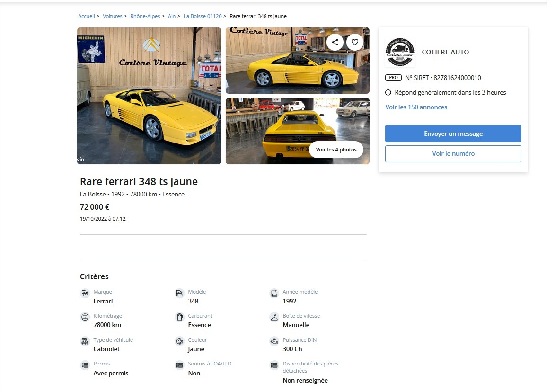Click the Marque criteria icon

coord(85,293)
